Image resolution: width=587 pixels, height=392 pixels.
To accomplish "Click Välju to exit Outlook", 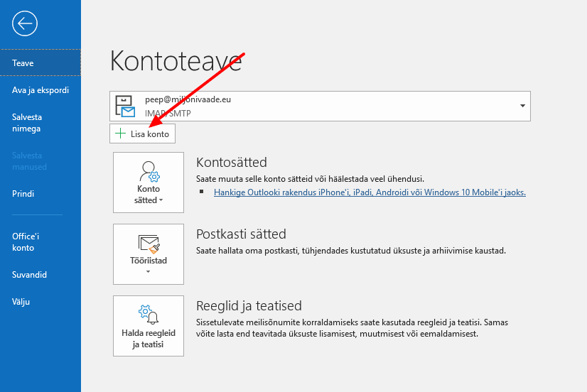I will click(21, 302).
